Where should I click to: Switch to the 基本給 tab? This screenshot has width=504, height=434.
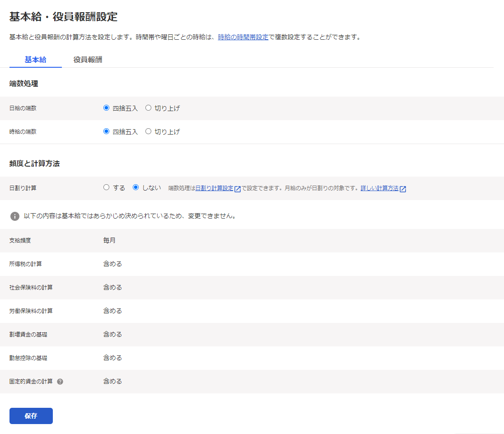pos(35,60)
